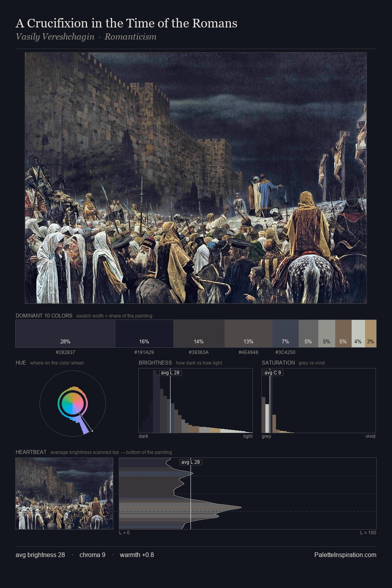Click the 'DOMINANT 10 COLORS' heading
Screen dimensions: 392x588
(44, 316)
